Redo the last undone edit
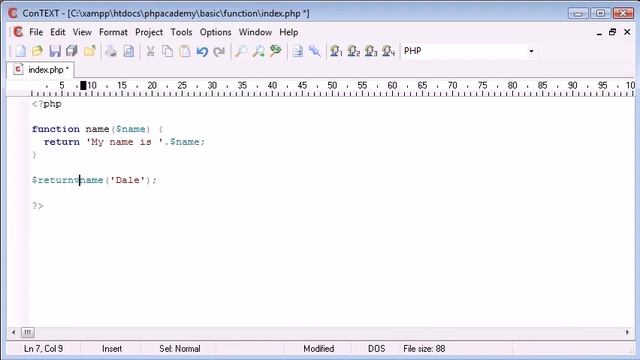This screenshot has height=360, width=640. pos(219,51)
